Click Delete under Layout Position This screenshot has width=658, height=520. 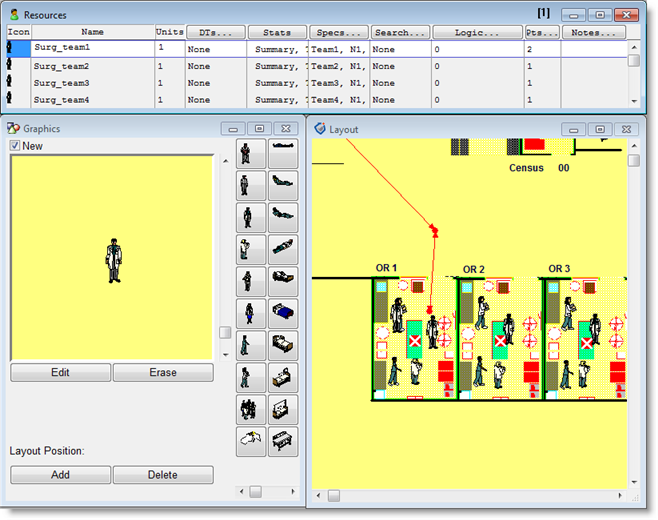(163, 475)
